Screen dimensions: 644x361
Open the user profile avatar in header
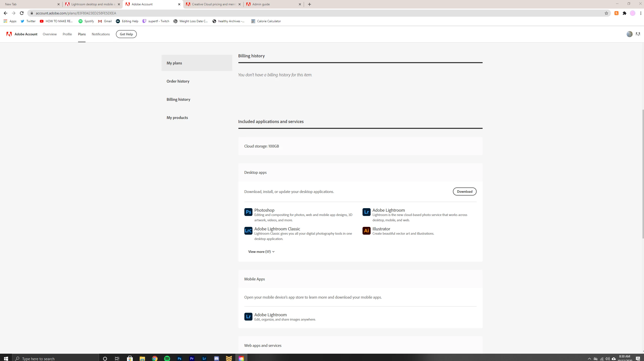click(x=629, y=34)
